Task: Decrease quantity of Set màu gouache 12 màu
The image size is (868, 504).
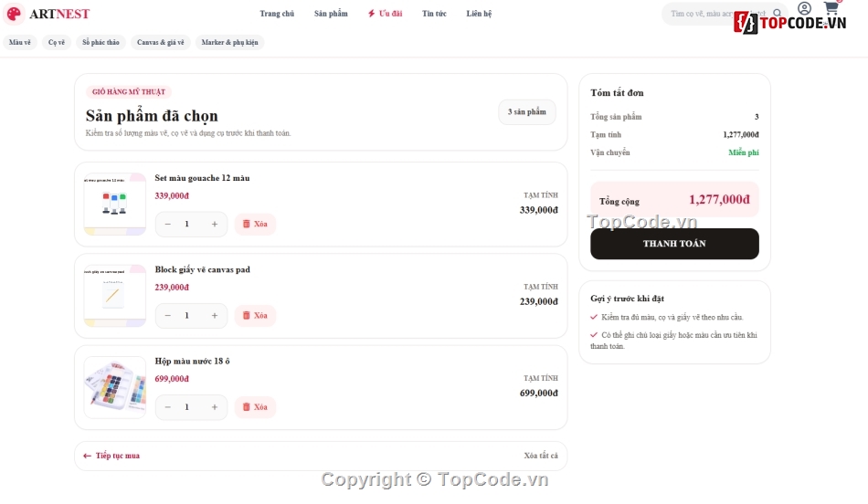Action: click(x=168, y=224)
